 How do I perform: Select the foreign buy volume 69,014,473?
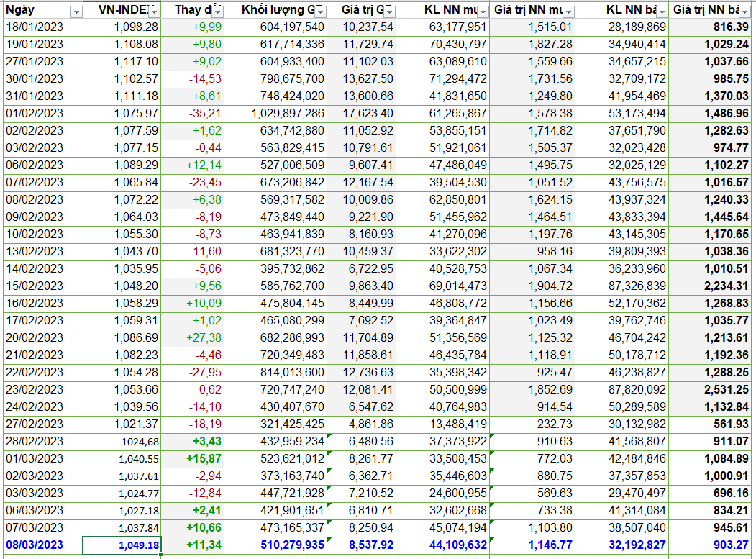(x=442, y=286)
